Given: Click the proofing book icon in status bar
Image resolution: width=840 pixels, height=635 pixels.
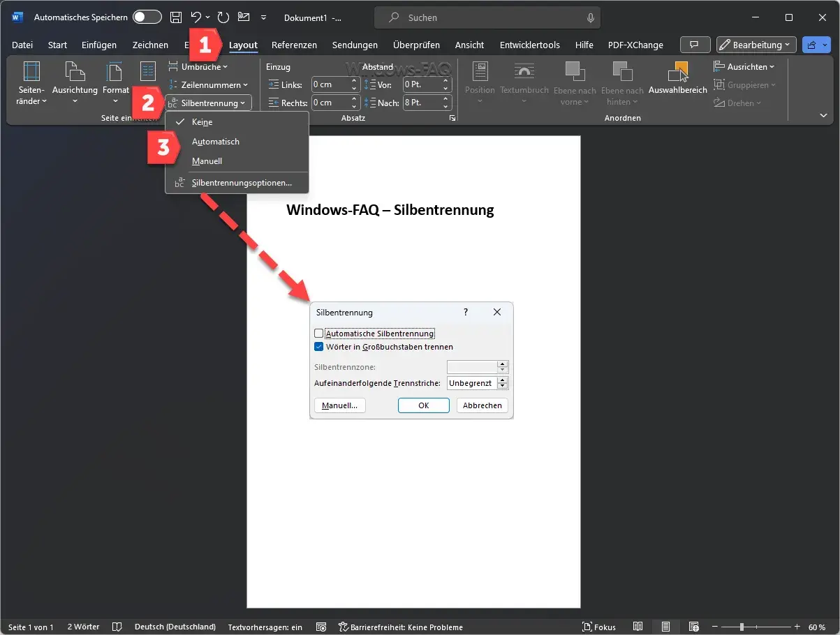Looking at the screenshot, I should [117, 627].
